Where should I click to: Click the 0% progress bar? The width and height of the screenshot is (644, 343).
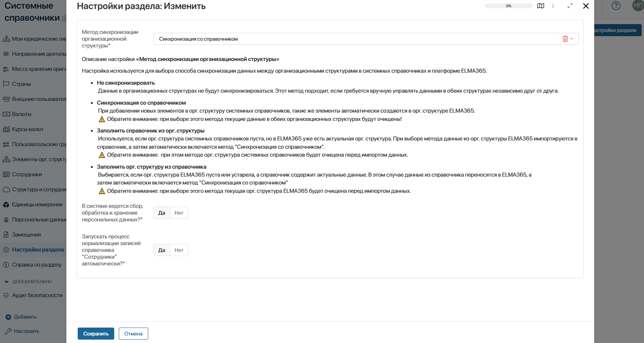coord(509,6)
